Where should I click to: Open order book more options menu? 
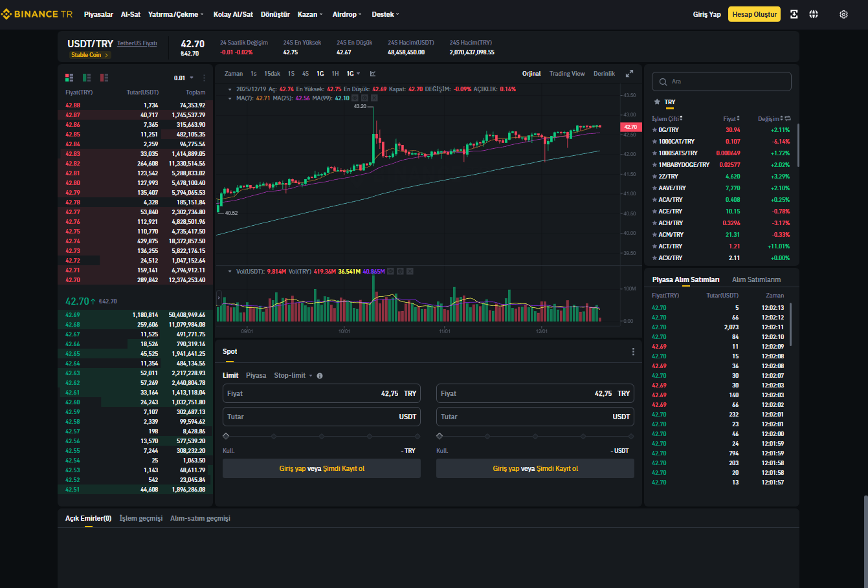(205, 78)
